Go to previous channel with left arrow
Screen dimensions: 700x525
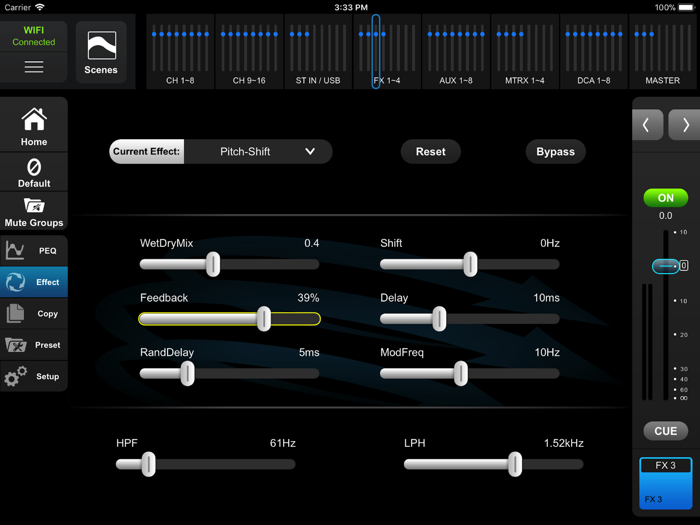(x=647, y=125)
